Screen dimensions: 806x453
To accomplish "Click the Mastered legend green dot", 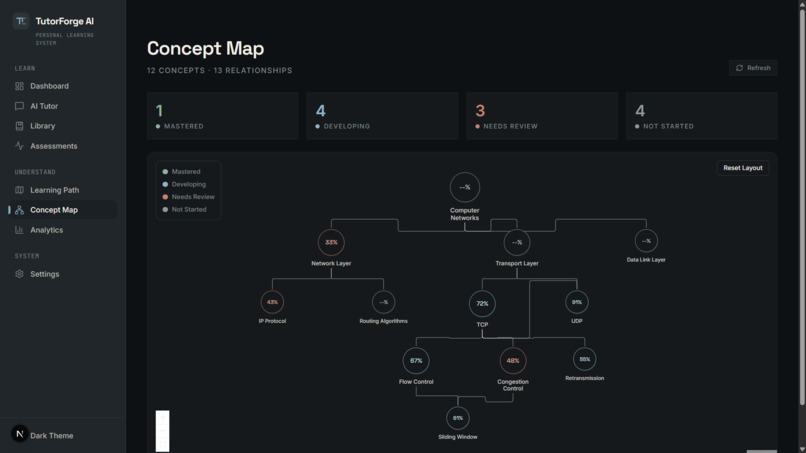I will [x=165, y=172].
